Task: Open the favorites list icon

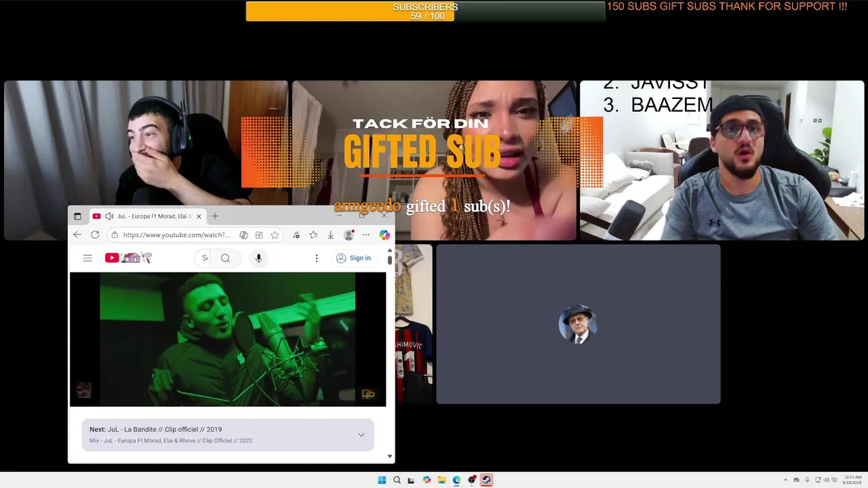Action: (x=313, y=235)
